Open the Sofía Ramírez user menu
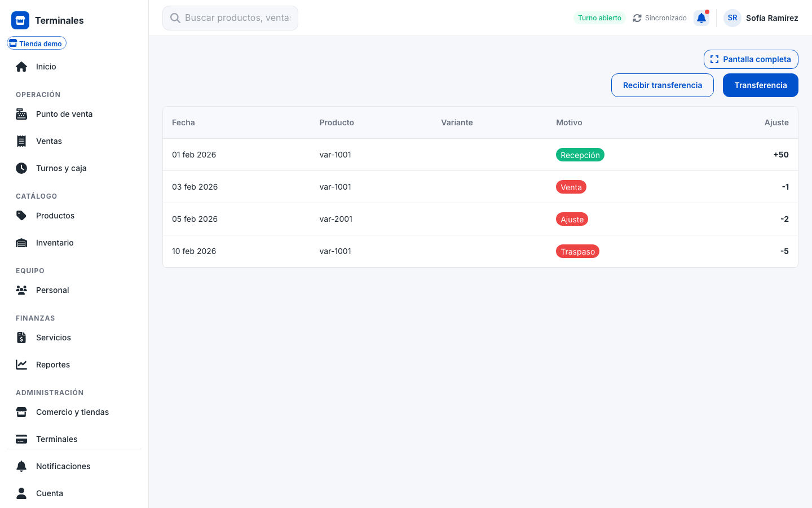Screen dimensions: 812x508 click(761, 18)
